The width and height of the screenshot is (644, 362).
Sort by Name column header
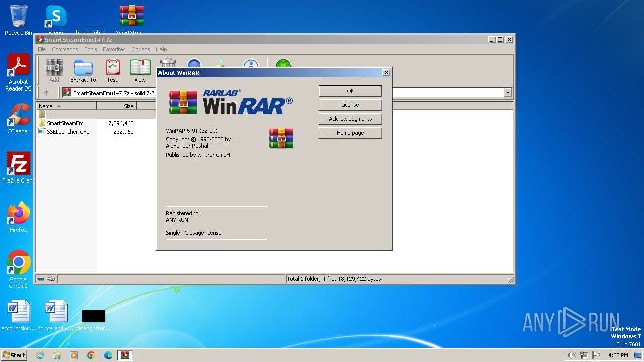click(66, 106)
